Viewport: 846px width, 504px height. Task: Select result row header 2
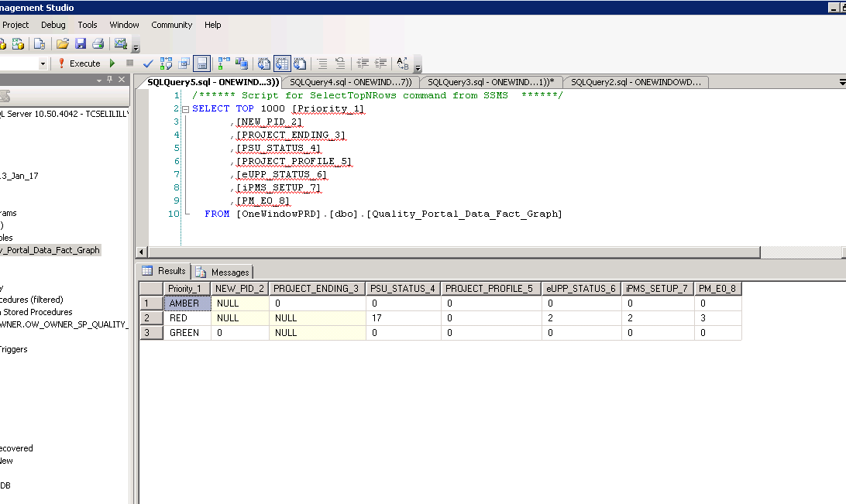click(x=152, y=318)
